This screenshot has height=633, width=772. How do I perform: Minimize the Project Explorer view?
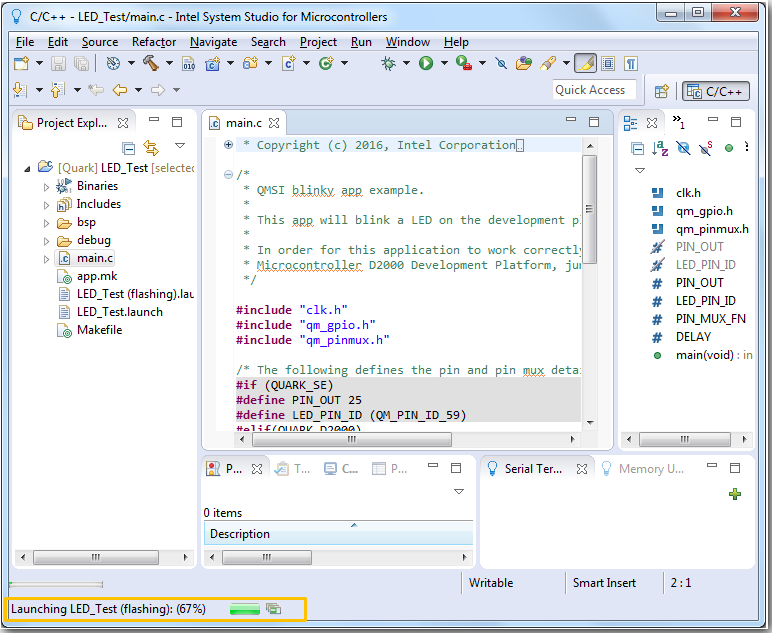[x=154, y=119]
